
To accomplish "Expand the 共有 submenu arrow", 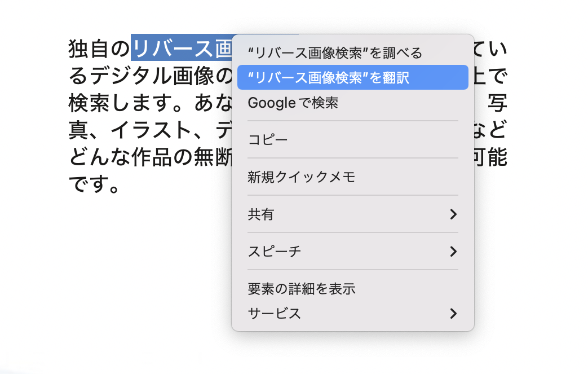I will click(x=453, y=214).
